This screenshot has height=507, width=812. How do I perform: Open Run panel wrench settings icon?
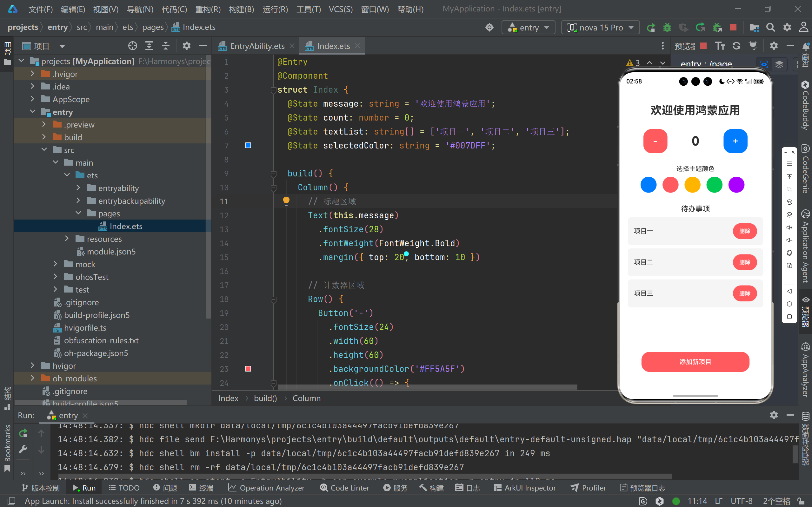pos(23,449)
